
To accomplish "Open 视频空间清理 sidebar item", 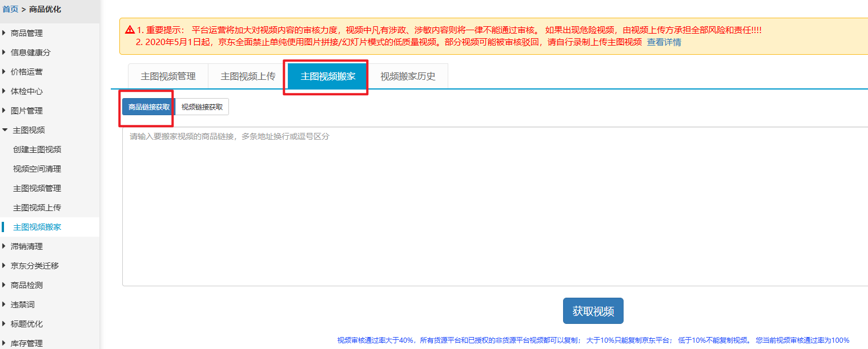I will (37, 169).
